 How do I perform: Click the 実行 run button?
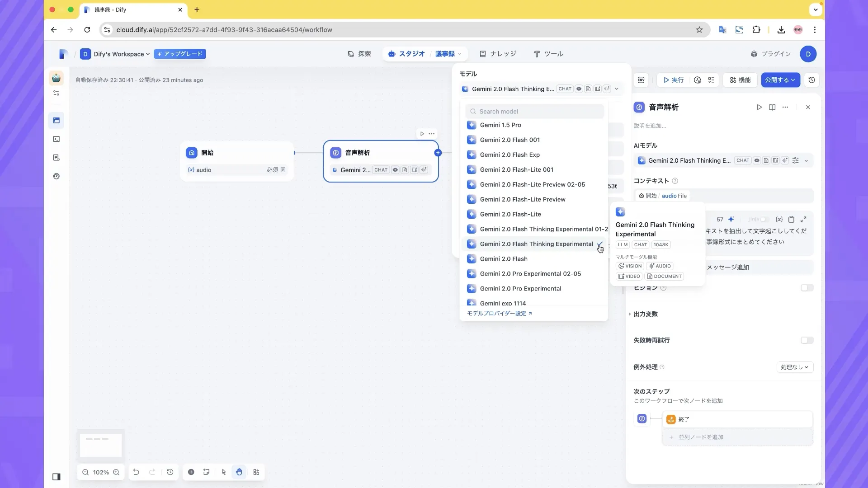tap(674, 80)
